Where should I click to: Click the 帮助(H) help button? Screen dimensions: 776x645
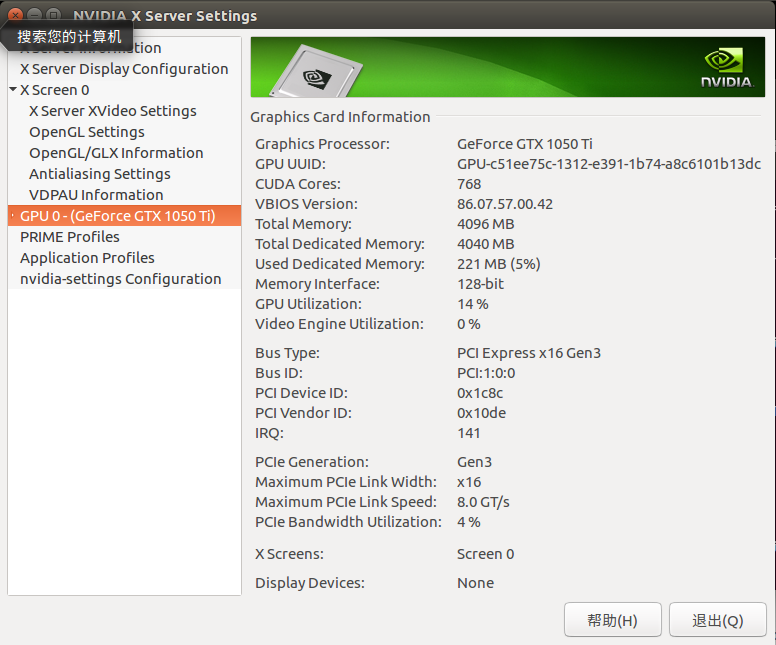[x=613, y=620]
